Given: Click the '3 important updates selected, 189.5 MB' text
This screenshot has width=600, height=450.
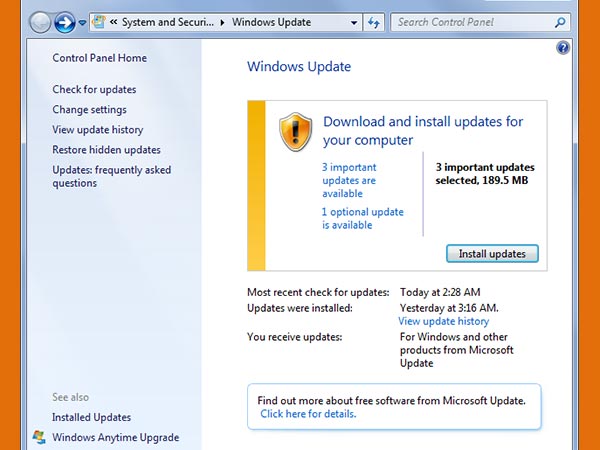Looking at the screenshot, I should 485,174.
